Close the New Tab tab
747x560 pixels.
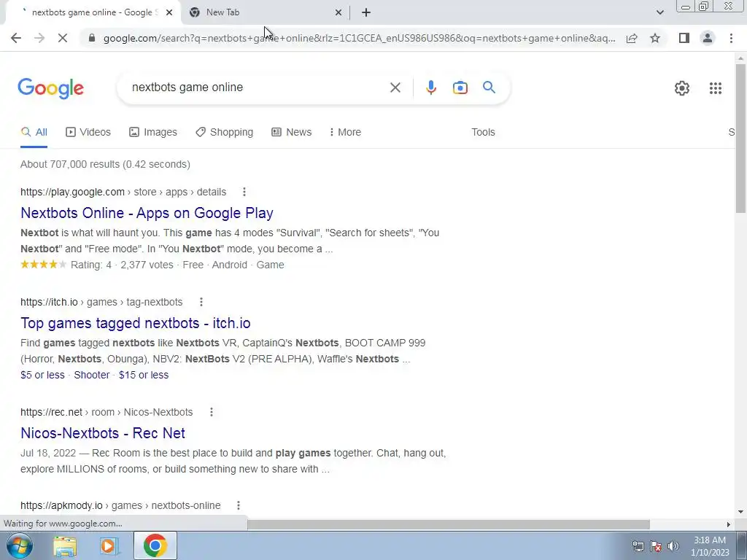pyautogui.click(x=338, y=12)
